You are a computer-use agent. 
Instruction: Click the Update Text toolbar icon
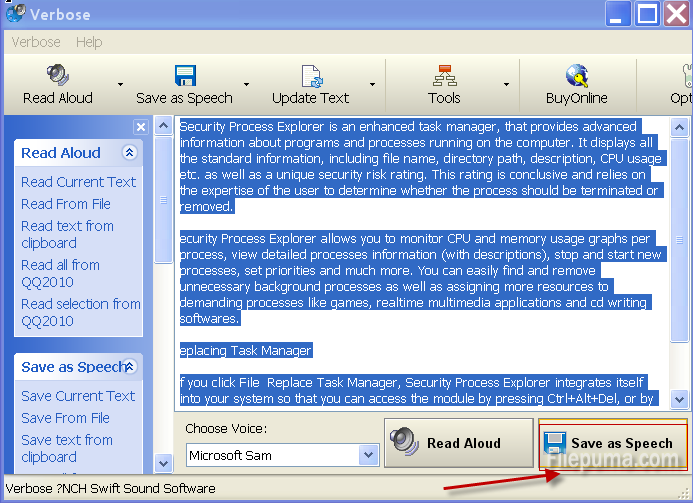pyautogui.click(x=310, y=76)
